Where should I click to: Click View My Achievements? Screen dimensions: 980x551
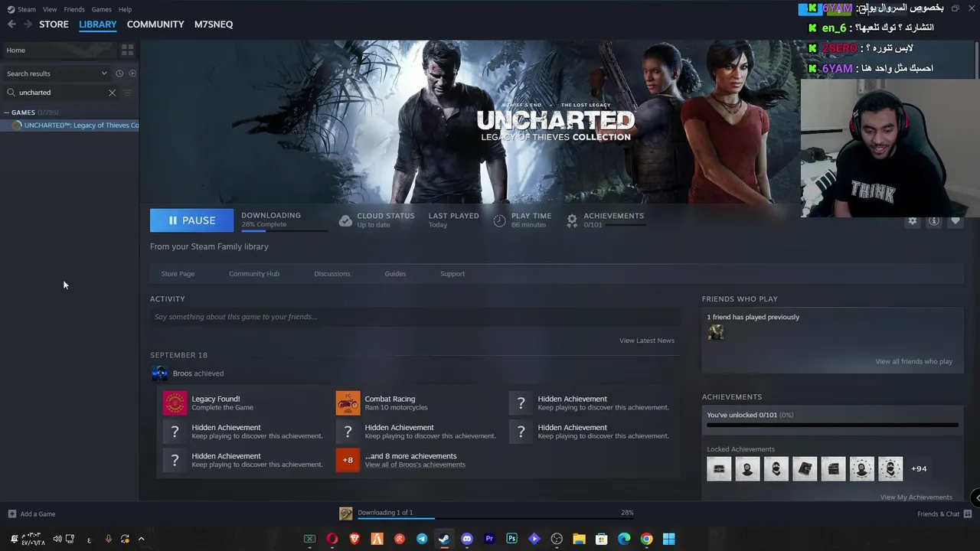pos(916,497)
